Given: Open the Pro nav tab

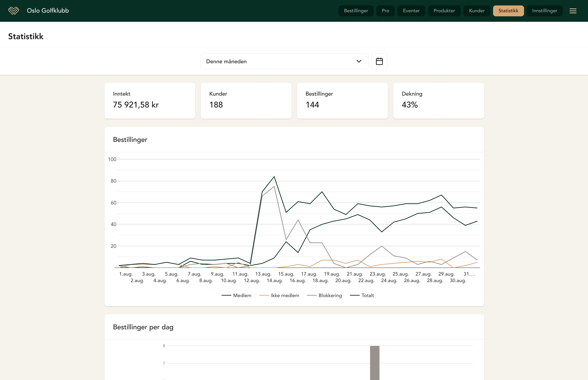Looking at the screenshot, I should coord(385,11).
